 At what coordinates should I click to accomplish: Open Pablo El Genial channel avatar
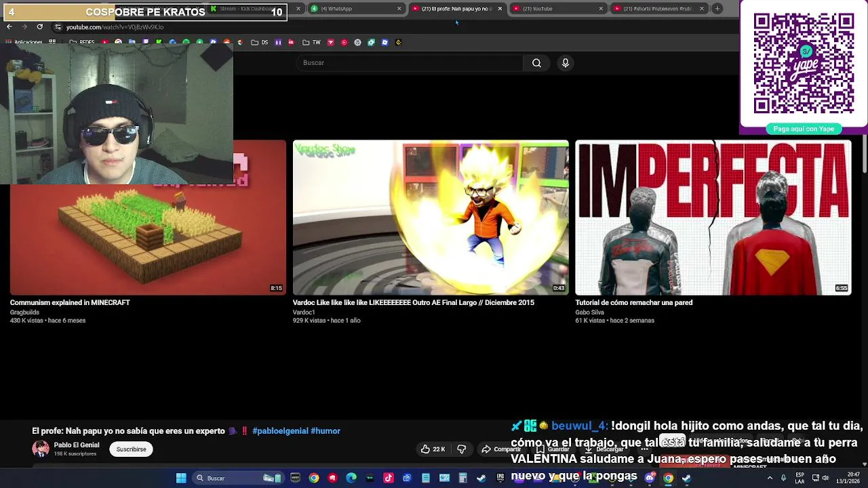41,449
